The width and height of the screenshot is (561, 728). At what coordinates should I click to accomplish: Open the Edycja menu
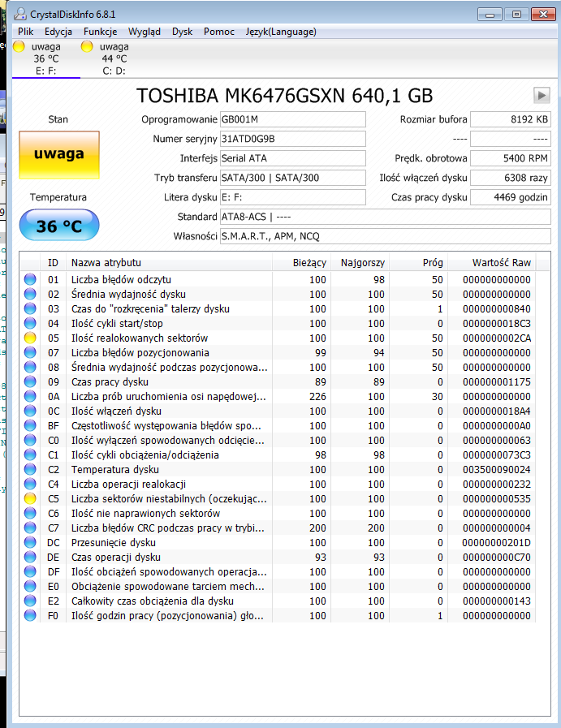pos(58,32)
